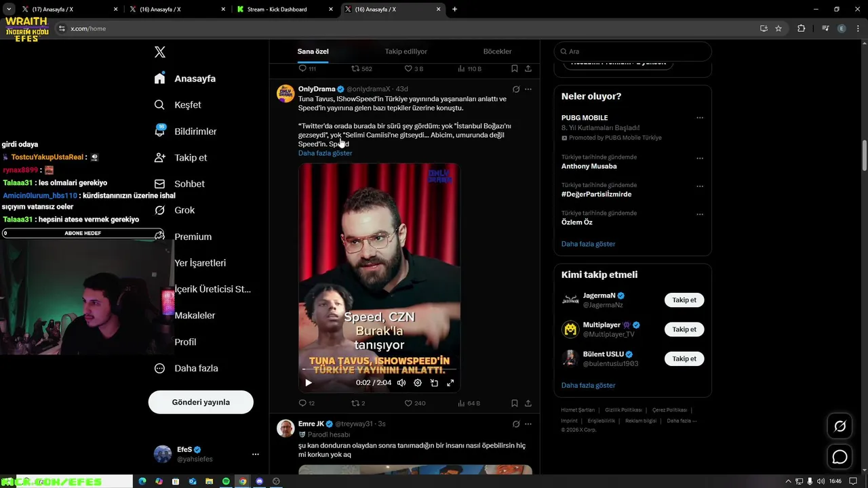Open Grok from the left sidebar
This screenshot has width=868, height=488.
(174, 210)
